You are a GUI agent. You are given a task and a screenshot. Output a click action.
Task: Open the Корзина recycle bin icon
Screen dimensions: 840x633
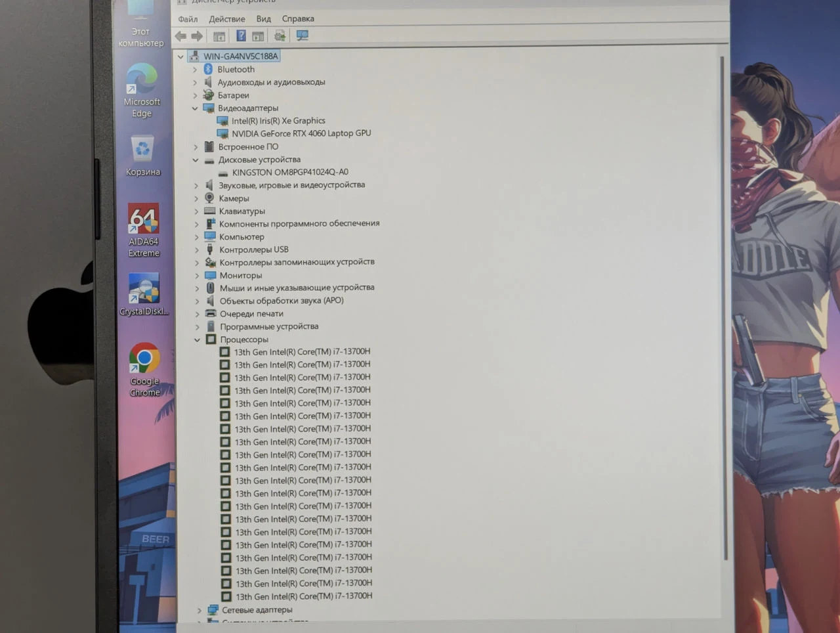click(143, 156)
